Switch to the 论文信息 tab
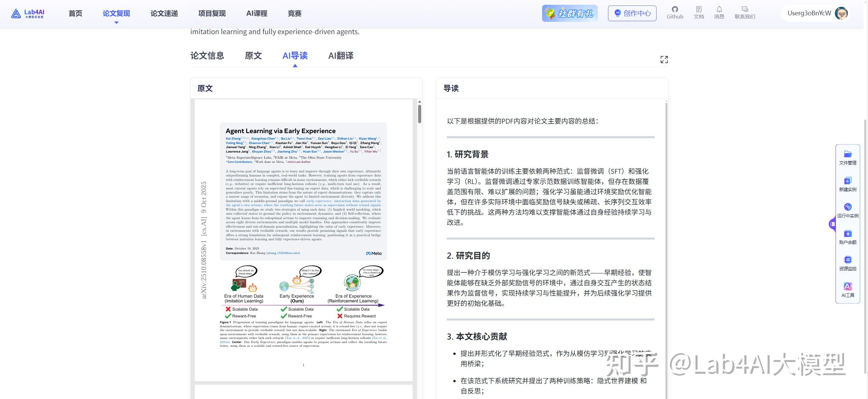 coord(207,56)
